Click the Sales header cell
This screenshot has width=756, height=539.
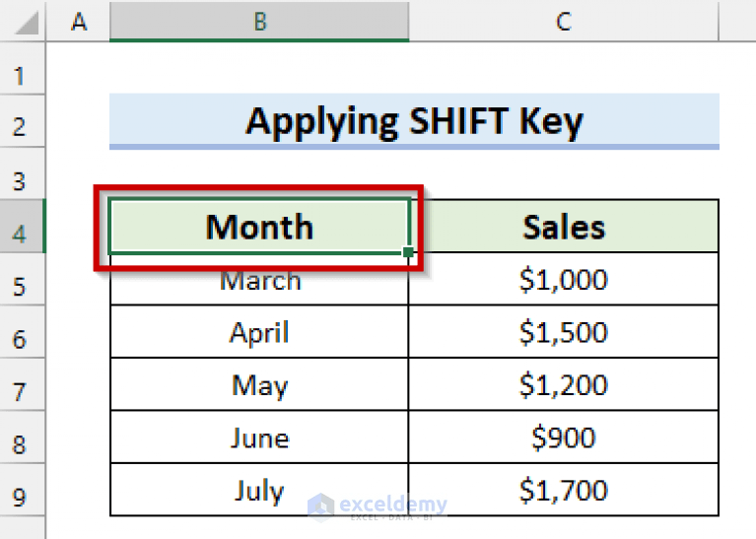click(x=563, y=228)
